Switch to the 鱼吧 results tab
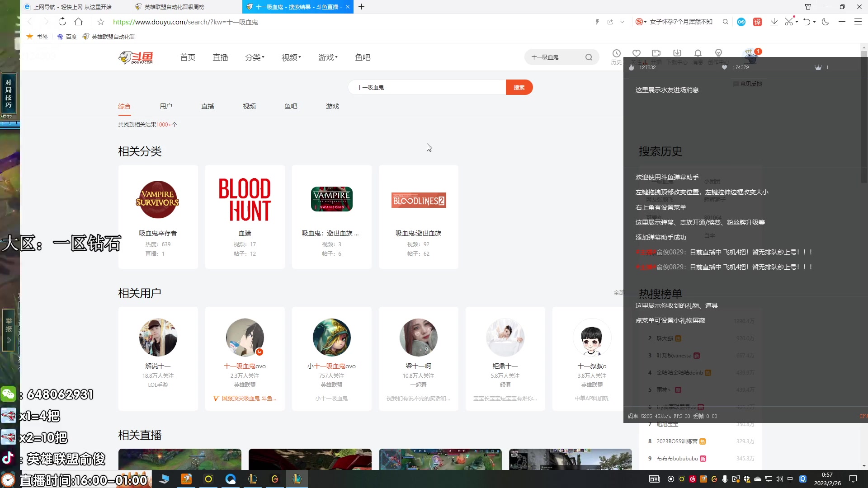 click(x=291, y=106)
